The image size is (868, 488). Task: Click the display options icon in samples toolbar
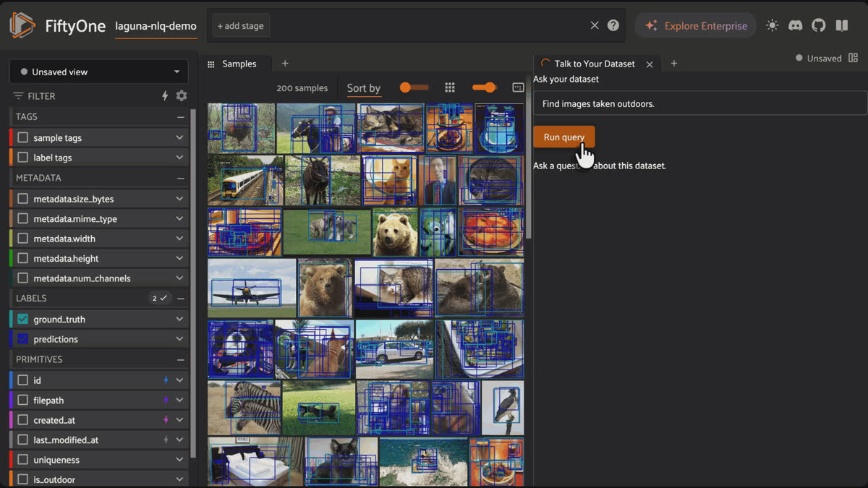(518, 87)
